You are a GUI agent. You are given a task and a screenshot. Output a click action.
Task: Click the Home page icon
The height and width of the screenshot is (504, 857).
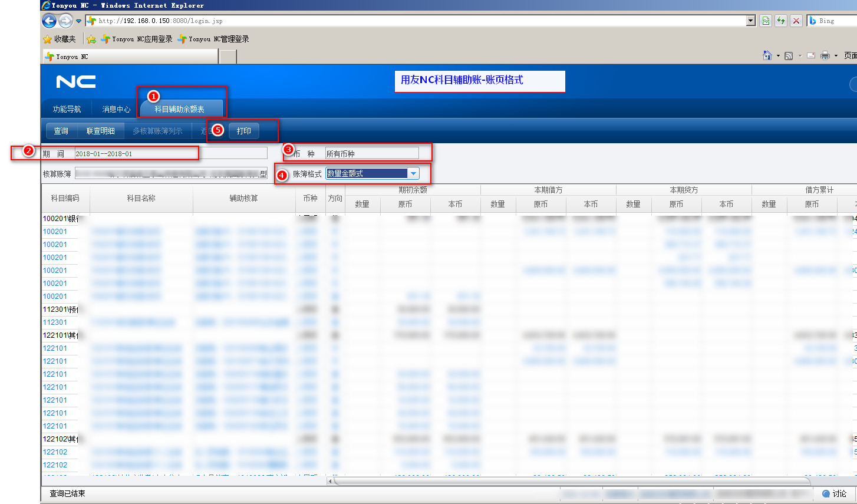(767, 55)
